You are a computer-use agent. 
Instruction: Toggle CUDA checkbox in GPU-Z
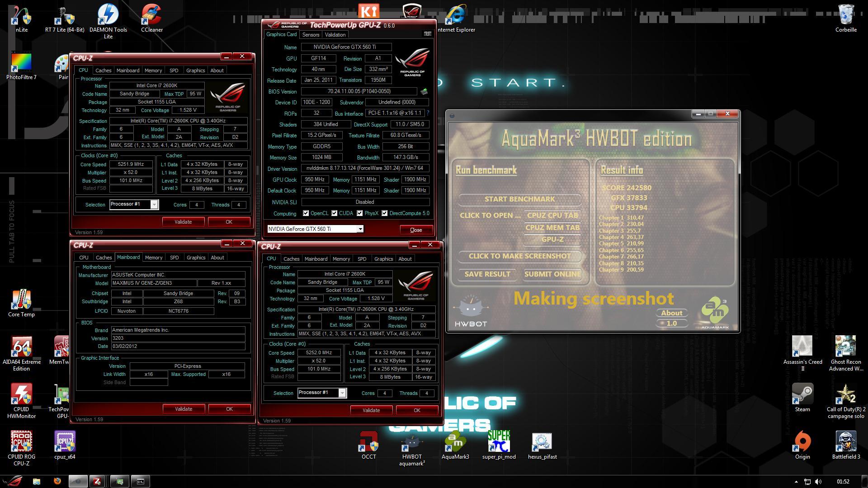pos(334,213)
